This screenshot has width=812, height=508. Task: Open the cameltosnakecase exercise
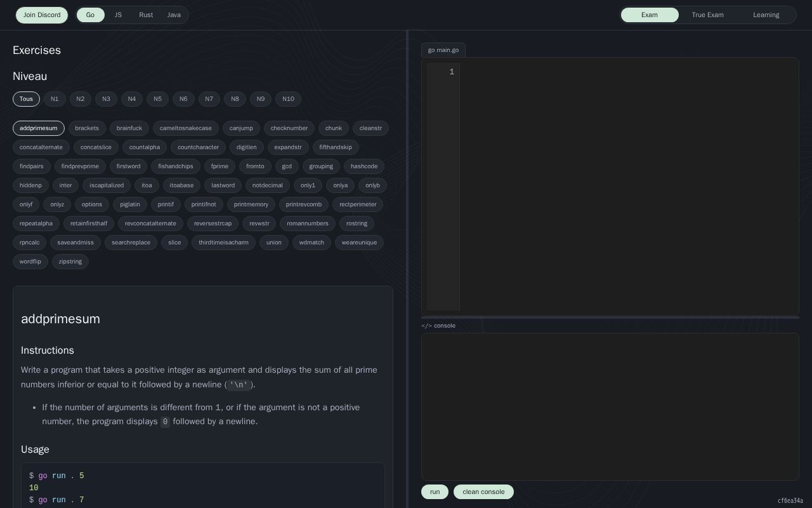pyautogui.click(x=186, y=128)
